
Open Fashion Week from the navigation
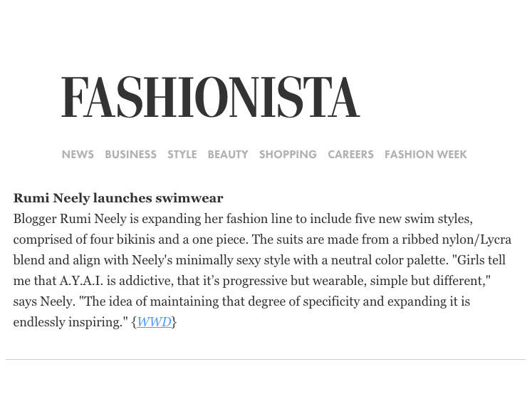click(x=426, y=155)
